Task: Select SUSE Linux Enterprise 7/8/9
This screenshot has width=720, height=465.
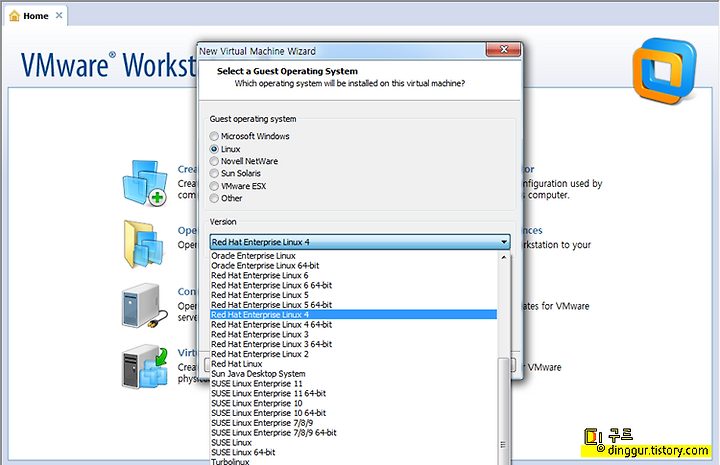Action: coord(354,423)
